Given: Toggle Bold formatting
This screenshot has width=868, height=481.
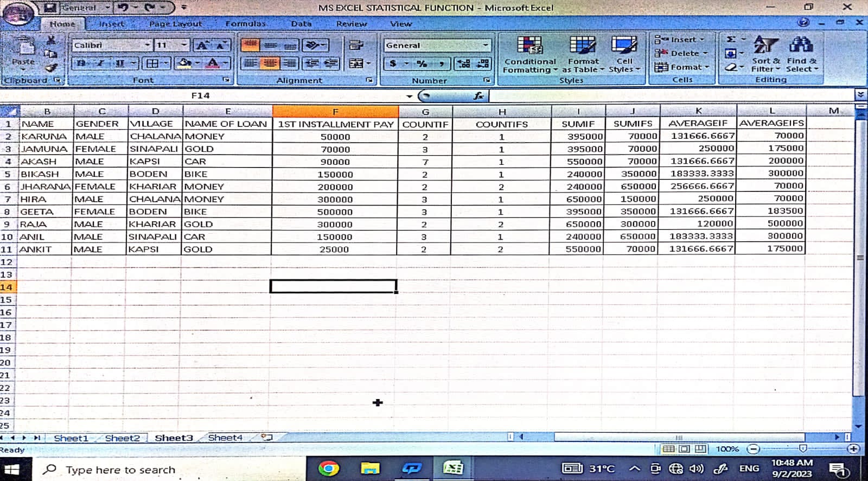Looking at the screenshot, I should (81, 63).
